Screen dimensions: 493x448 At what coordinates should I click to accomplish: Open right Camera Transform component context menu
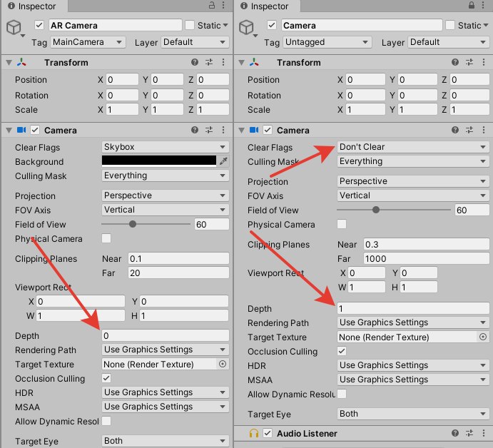pyautogui.click(x=484, y=62)
